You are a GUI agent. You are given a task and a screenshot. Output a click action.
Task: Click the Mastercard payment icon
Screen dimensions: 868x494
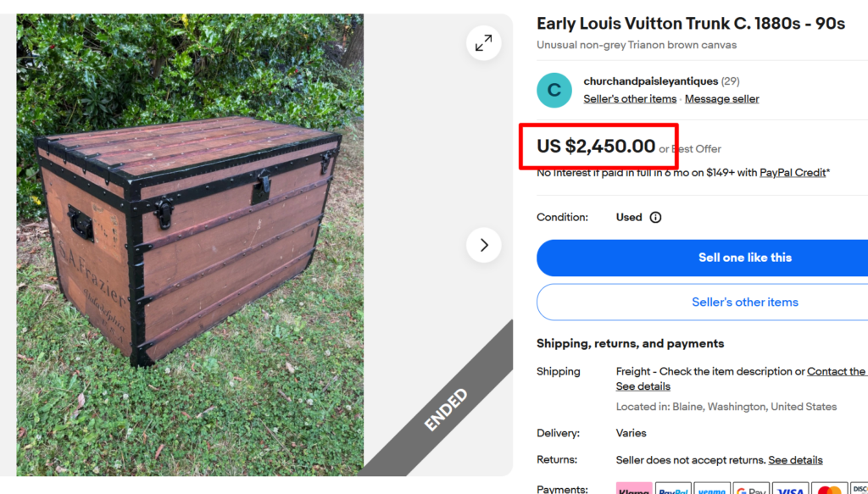(829, 489)
